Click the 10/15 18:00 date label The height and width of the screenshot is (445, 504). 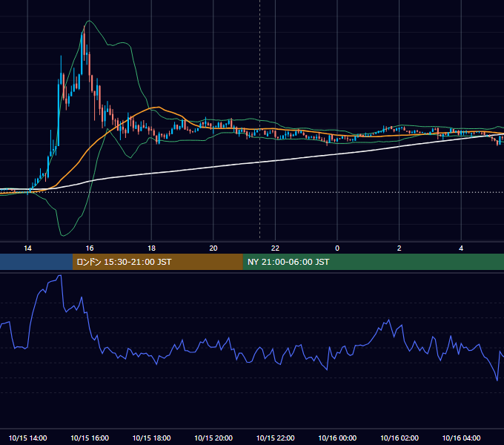point(151,438)
